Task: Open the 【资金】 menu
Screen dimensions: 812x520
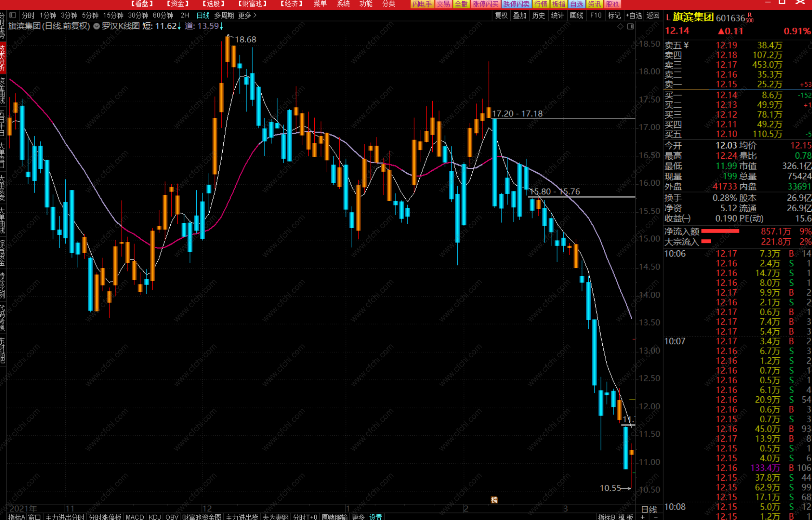Action: (178, 4)
